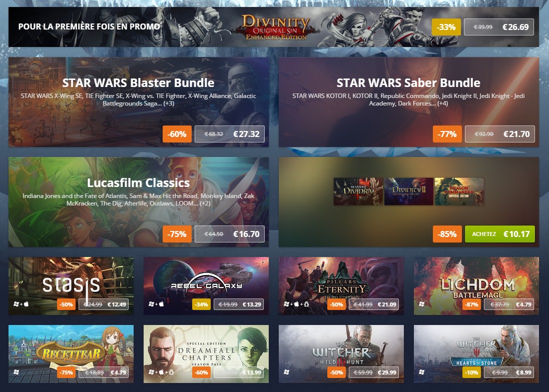Click platform icons on Pillars of Eternity tile
Screen dimensions: 549x392
tap(296, 304)
